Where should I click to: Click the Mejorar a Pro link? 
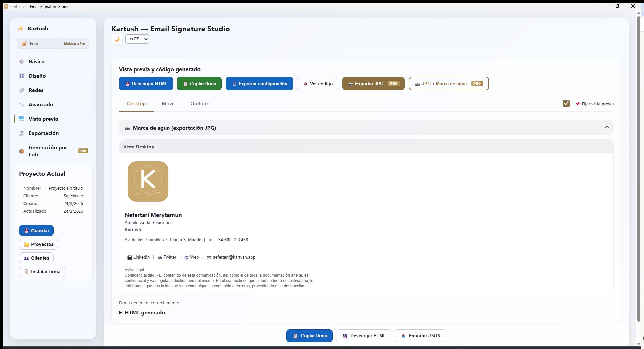74,44
